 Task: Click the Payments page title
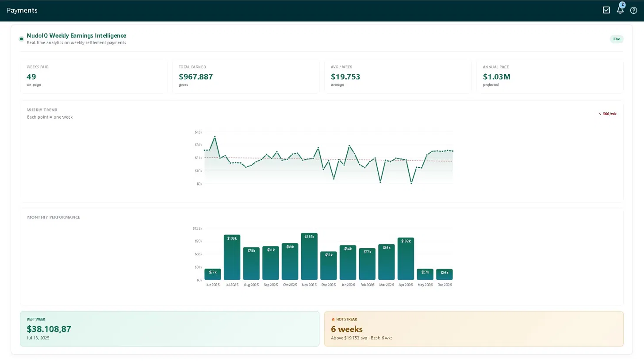[22, 10]
